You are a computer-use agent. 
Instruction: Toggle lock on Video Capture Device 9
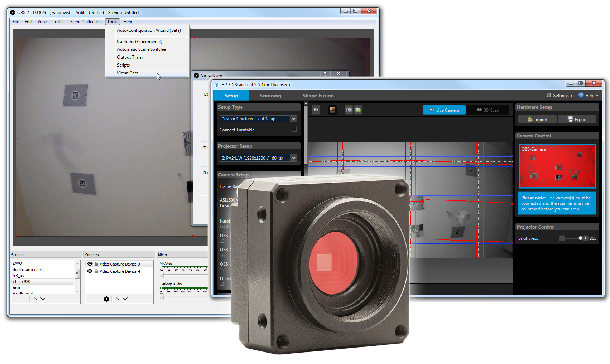[x=96, y=264]
